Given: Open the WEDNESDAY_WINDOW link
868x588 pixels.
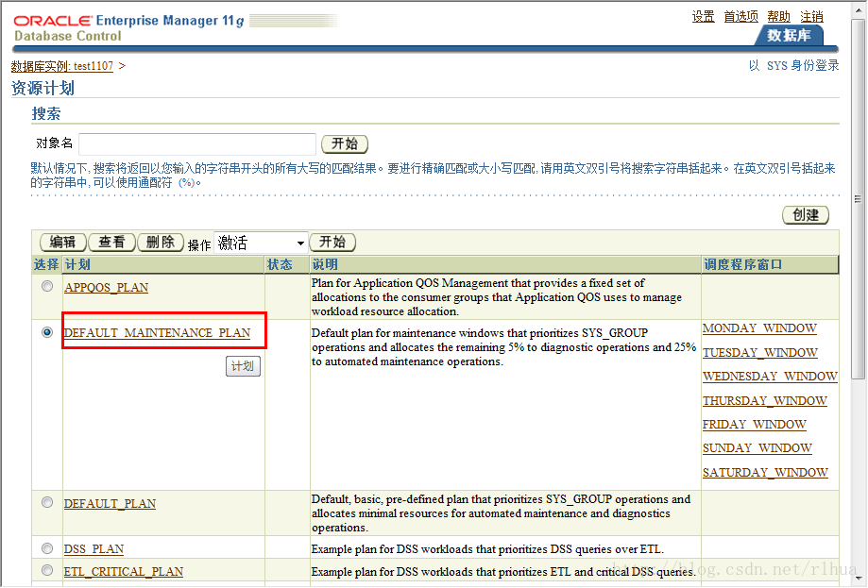Looking at the screenshot, I should coord(770,377).
